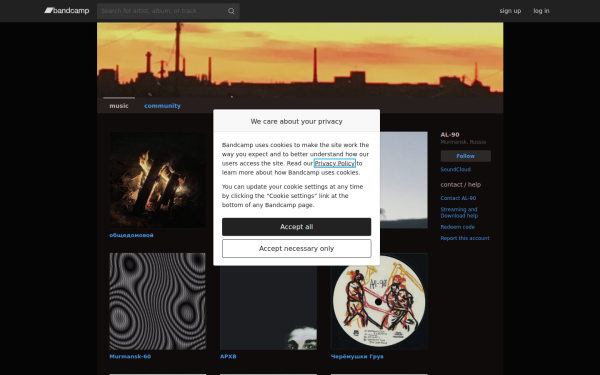Open the sign up link
Screen dimensions: 600x375
510,11
